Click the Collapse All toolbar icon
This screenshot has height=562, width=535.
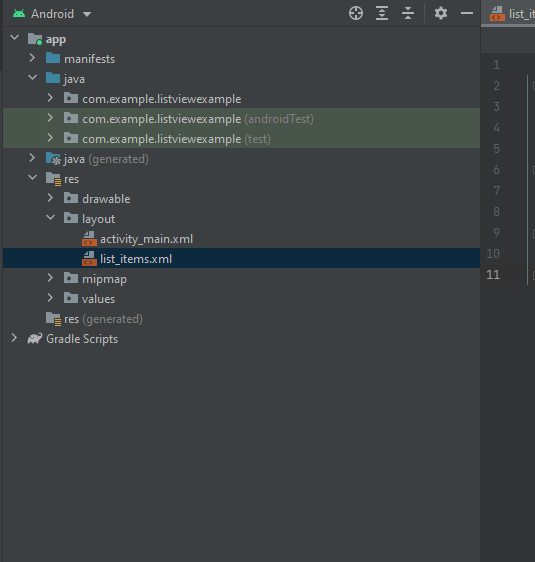[x=408, y=13]
